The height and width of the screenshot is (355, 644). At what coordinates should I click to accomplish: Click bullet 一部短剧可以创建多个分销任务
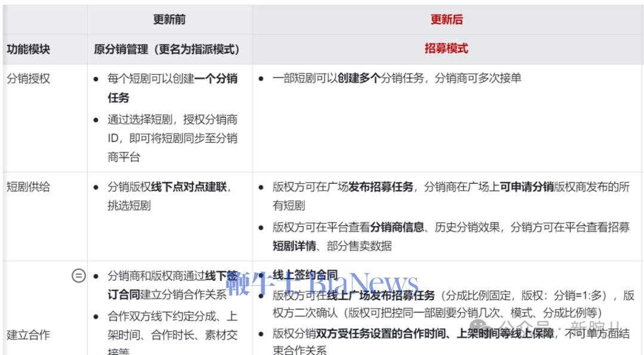pyautogui.click(x=397, y=78)
